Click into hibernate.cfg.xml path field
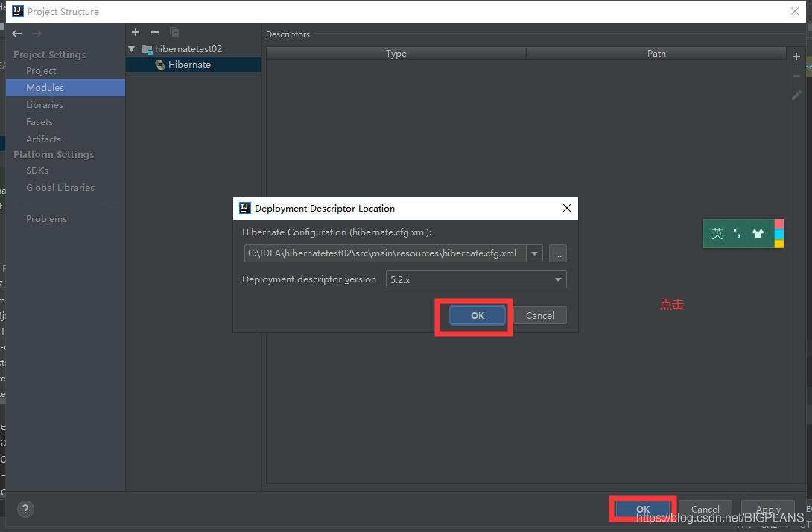The image size is (812, 532). coord(385,253)
